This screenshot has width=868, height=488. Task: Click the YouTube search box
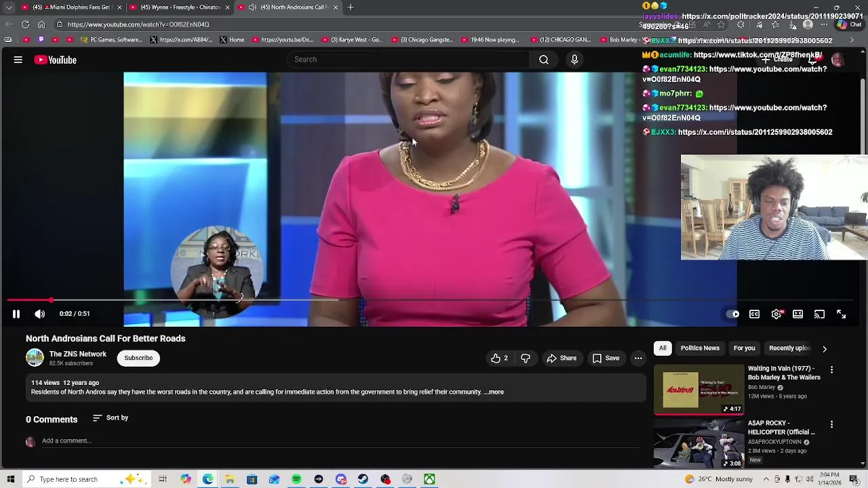pos(407,60)
